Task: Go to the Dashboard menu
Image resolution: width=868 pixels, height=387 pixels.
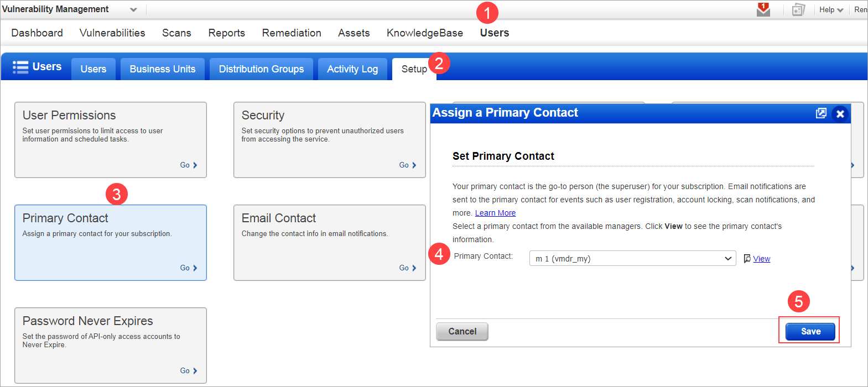Action: [37, 33]
